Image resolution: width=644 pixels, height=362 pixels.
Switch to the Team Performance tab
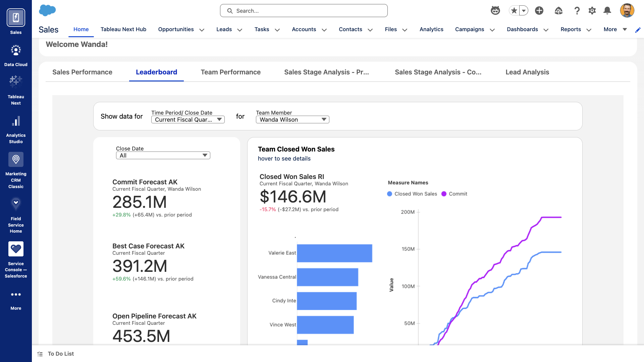(230, 72)
